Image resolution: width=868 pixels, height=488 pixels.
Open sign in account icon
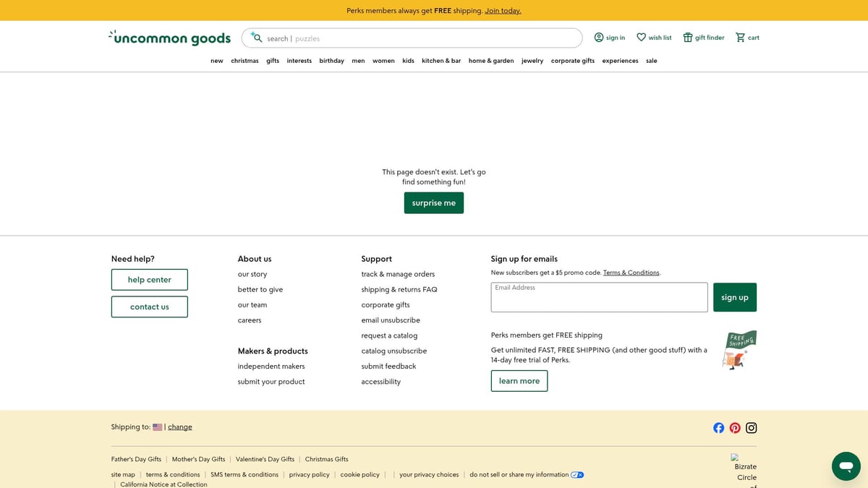[x=599, y=38]
